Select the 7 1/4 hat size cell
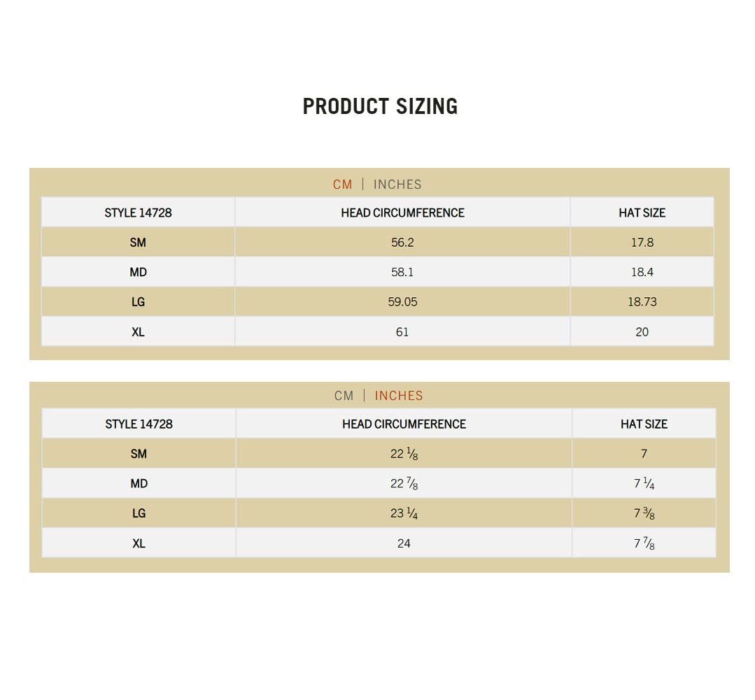Image resolution: width=755 pixels, height=700 pixels. tap(644, 484)
